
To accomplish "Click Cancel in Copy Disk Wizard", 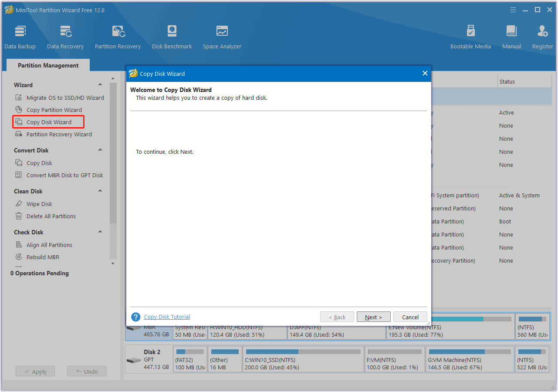I will (410, 317).
